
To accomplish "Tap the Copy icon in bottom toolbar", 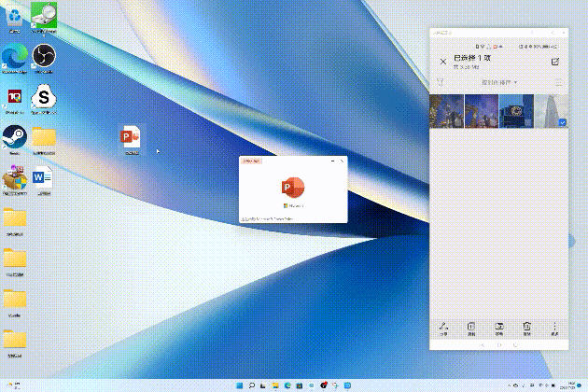I will [x=471, y=327].
